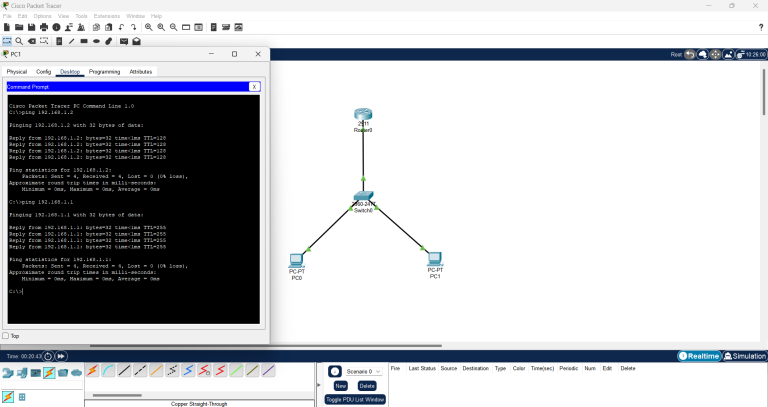Set tiled background mountain icon
Viewport: 768px width, 407px height.
click(x=728, y=54)
